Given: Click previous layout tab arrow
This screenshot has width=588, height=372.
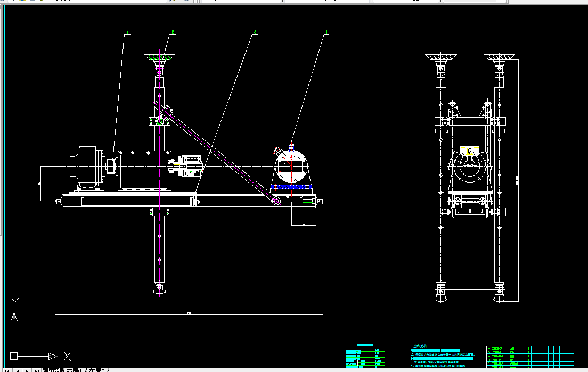Looking at the screenshot, I should pos(17,370).
